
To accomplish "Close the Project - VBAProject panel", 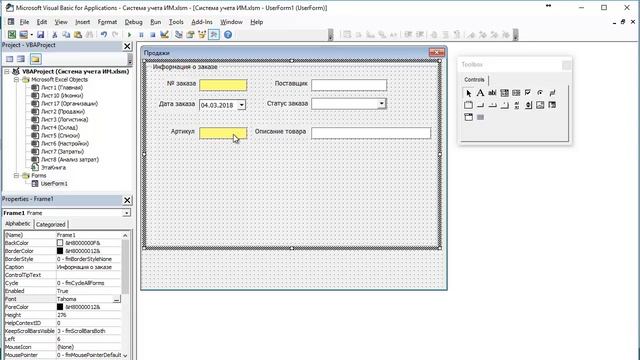I will (127, 47).
